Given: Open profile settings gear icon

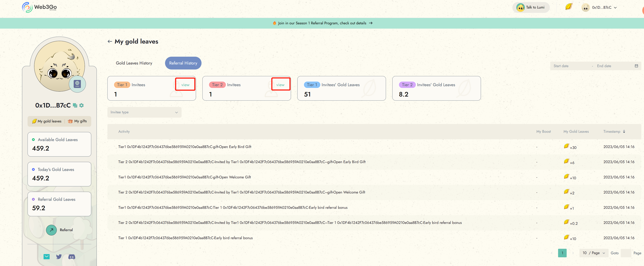Looking at the screenshot, I should pos(81,105).
